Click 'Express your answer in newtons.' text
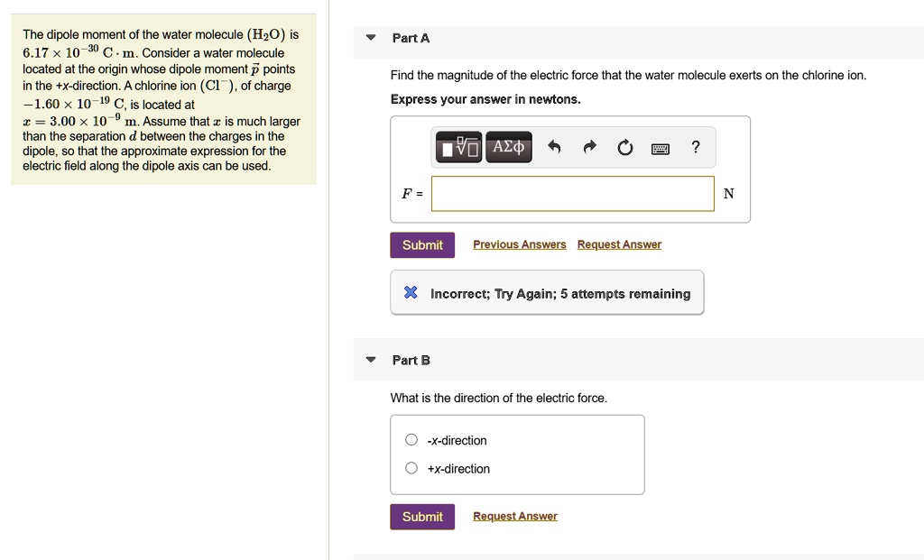924x560 pixels. click(485, 99)
